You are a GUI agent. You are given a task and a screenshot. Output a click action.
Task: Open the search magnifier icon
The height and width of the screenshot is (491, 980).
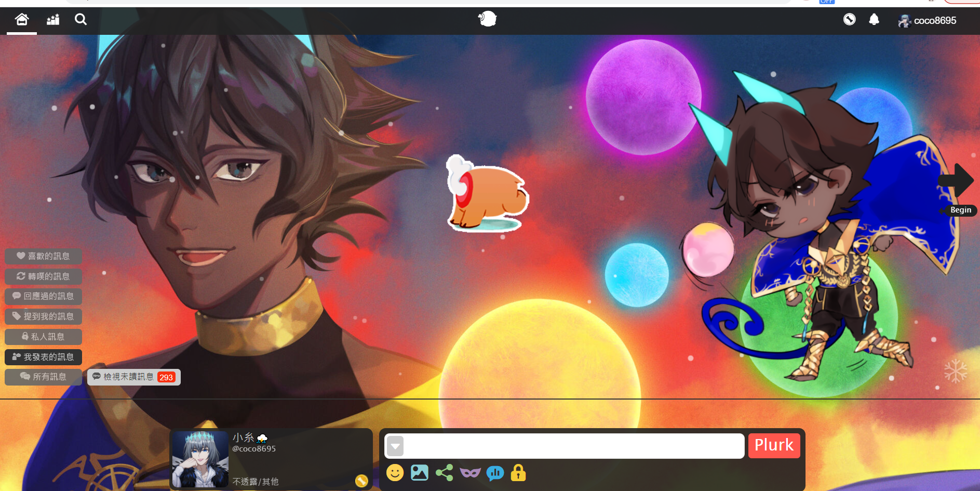pyautogui.click(x=80, y=20)
